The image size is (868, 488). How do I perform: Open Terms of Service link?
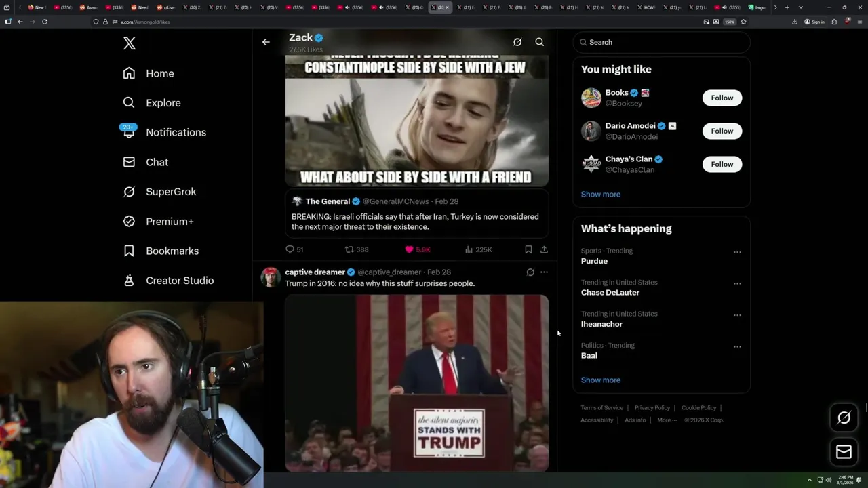(x=601, y=408)
